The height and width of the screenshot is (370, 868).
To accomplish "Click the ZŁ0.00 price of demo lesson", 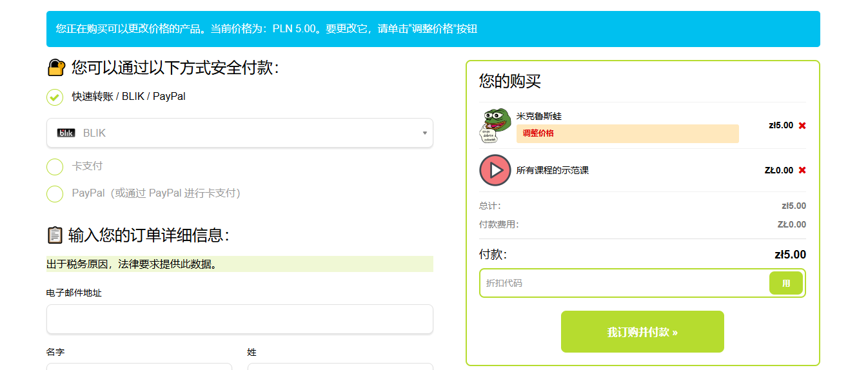I will pos(779,170).
